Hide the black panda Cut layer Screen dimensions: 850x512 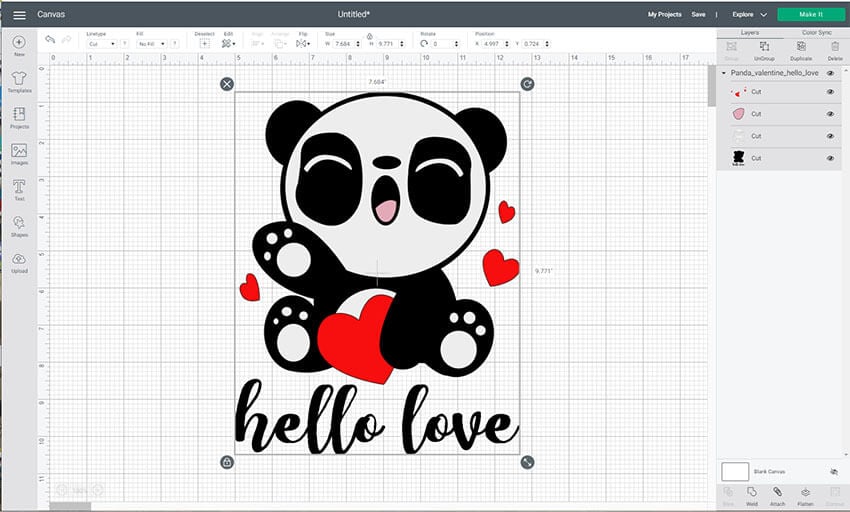830,158
